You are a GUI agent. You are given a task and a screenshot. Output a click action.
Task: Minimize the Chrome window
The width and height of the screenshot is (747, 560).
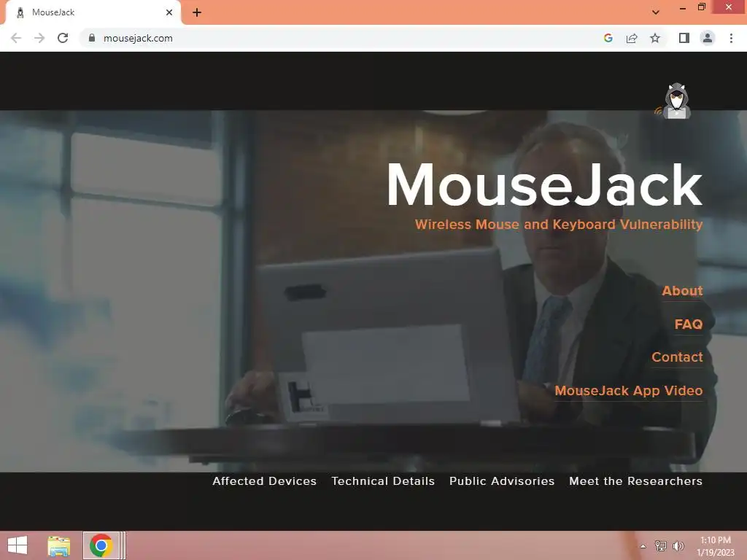682,7
